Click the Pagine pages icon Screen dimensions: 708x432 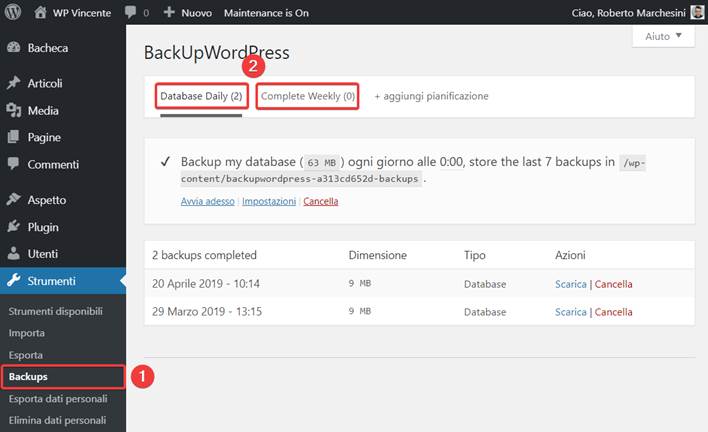click(14, 137)
